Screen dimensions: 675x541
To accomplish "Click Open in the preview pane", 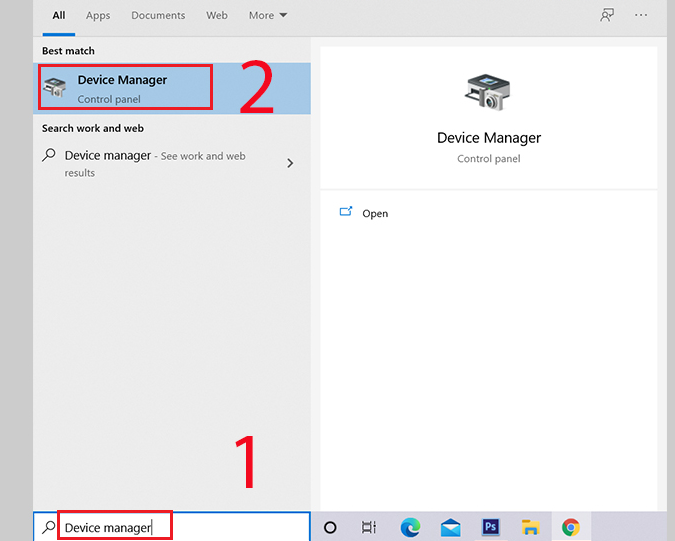I will coord(375,213).
